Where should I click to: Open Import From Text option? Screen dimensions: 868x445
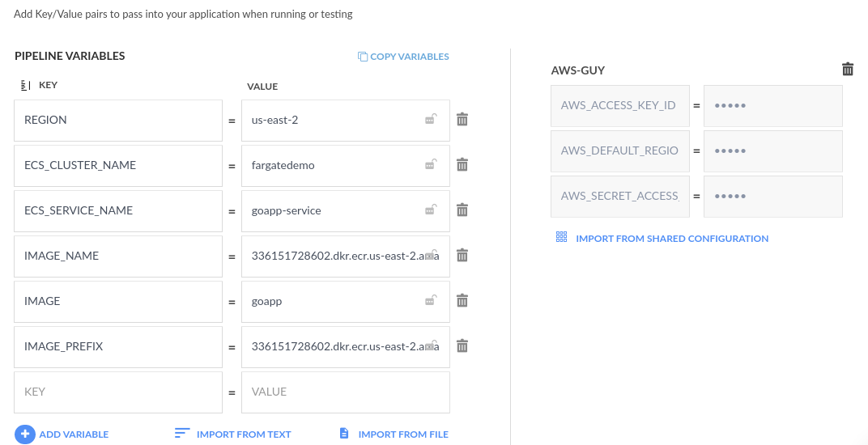pos(233,434)
